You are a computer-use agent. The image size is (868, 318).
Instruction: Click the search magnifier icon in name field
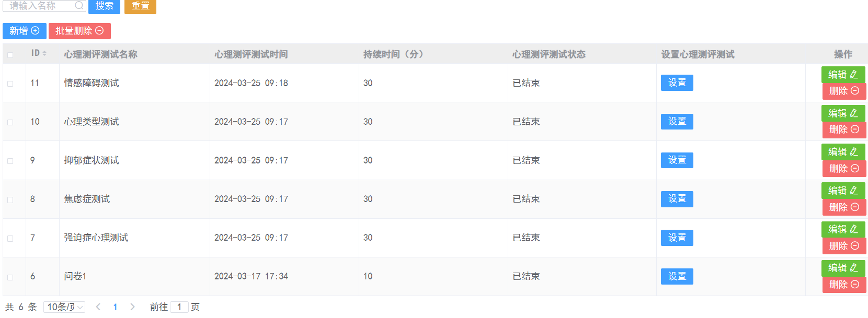coord(79,6)
